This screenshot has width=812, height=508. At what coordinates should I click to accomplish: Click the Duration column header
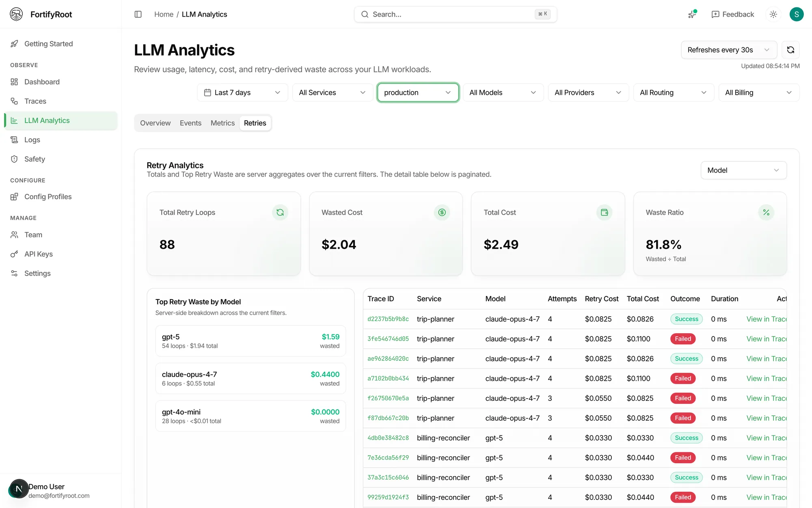pos(724,299)
